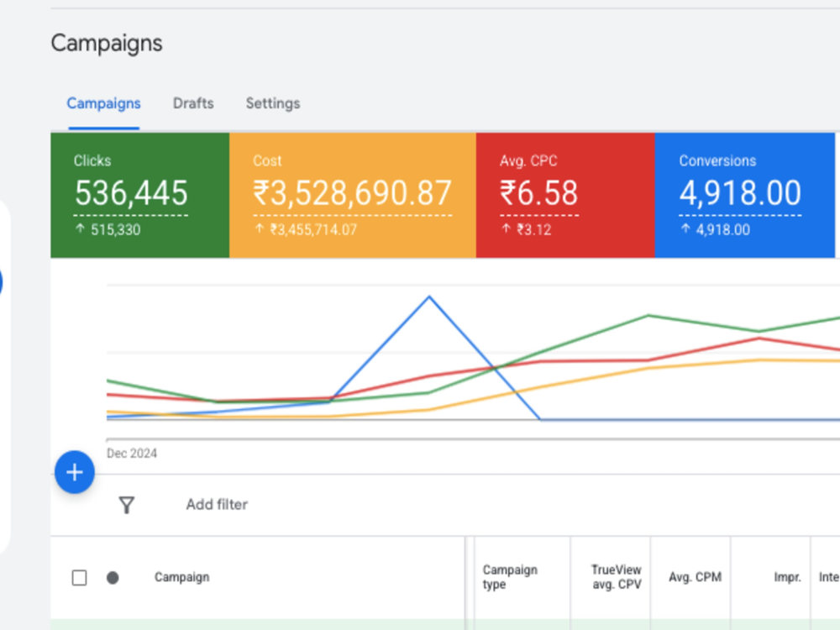Click the grey status dot column header
Image resolution: width=840 pixels, height=630 pixels.
[x=113, y=578]
